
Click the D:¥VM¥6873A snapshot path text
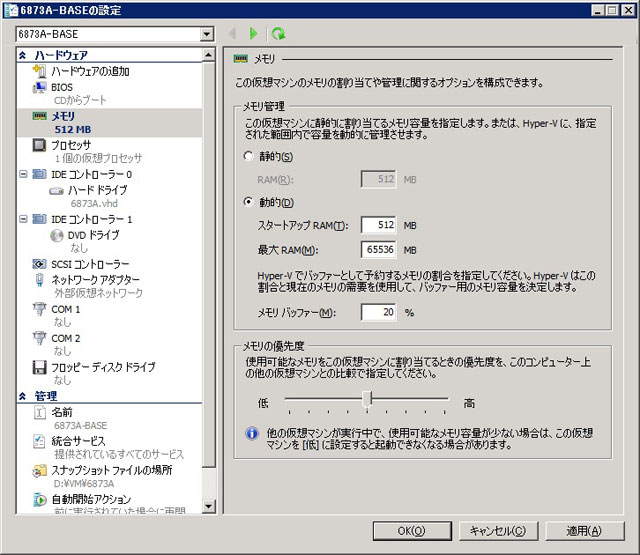coord(84,484)
